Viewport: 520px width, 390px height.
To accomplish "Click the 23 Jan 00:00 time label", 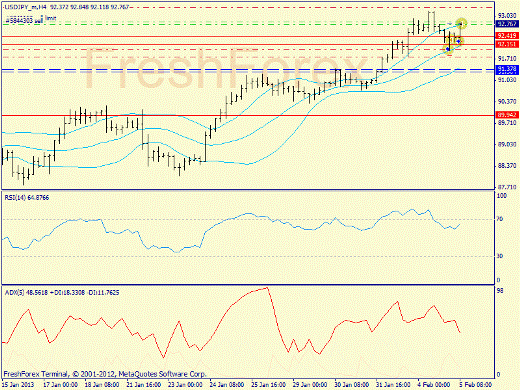I will pos(185,385).
